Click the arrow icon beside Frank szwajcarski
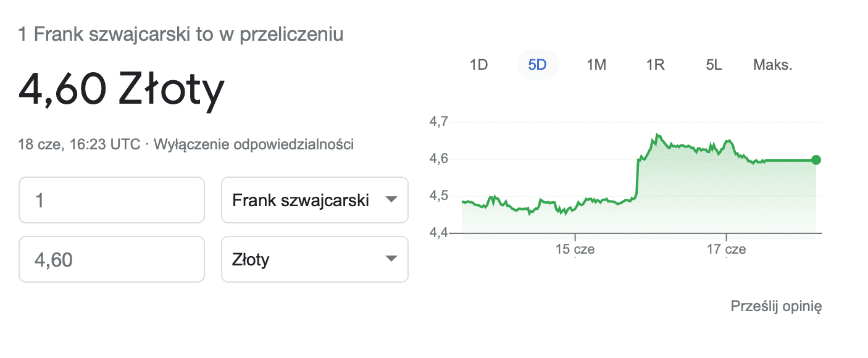The width and height of the screenshot is (868, 358). [391, 200]
